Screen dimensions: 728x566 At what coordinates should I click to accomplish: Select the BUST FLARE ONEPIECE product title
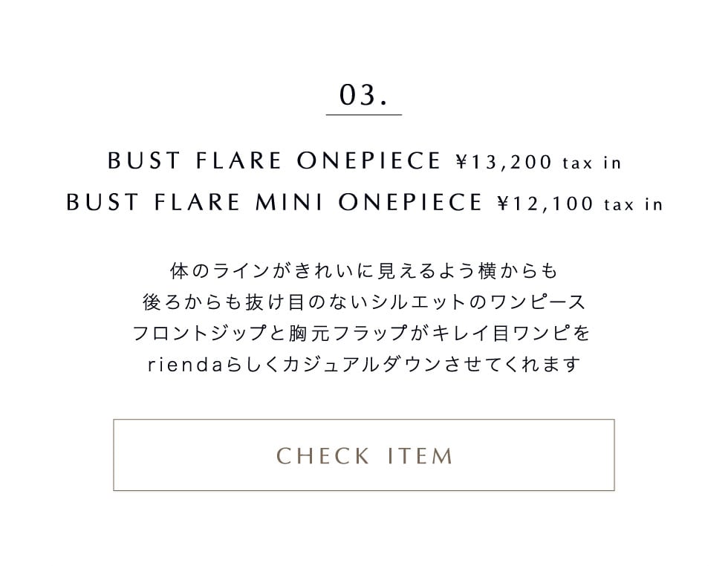point(275,160)
